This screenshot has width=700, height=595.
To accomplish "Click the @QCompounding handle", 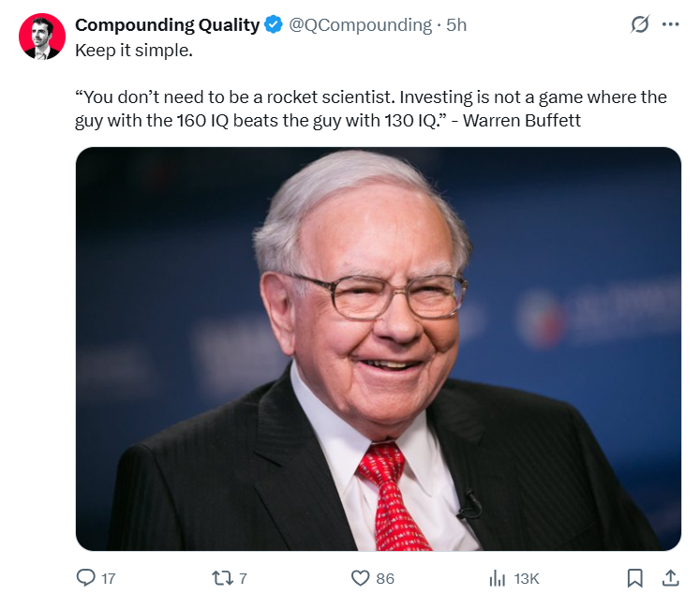I will [360, 25].
